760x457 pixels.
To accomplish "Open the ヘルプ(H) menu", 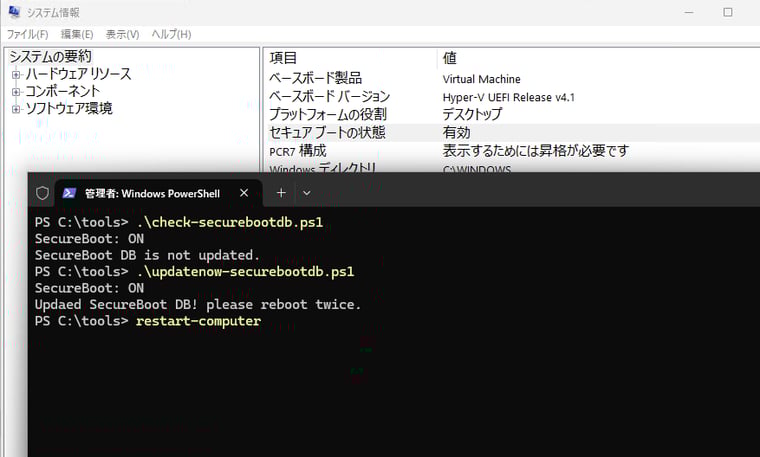I will point(171,34).
